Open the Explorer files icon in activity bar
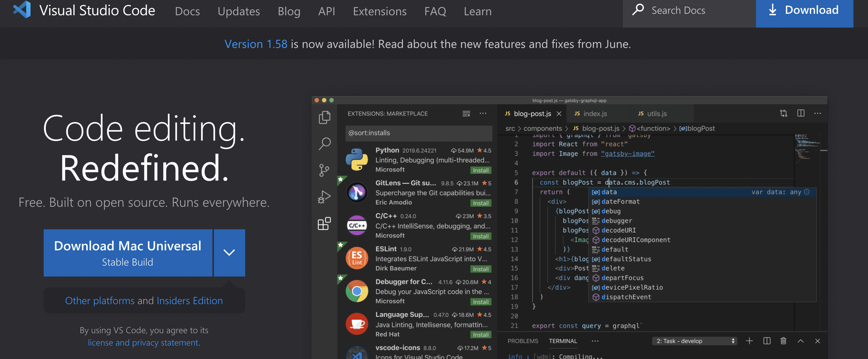The image size is (868, 359). pos(324,117)
